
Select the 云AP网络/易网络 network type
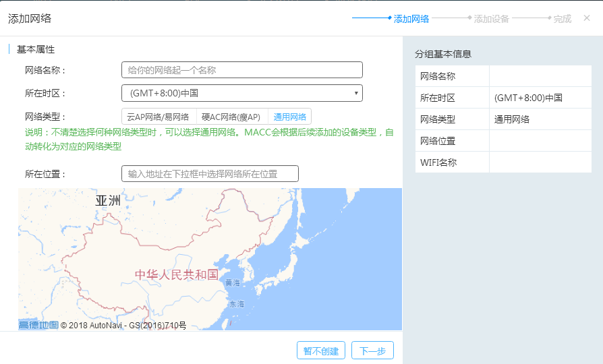click(159, 117)
